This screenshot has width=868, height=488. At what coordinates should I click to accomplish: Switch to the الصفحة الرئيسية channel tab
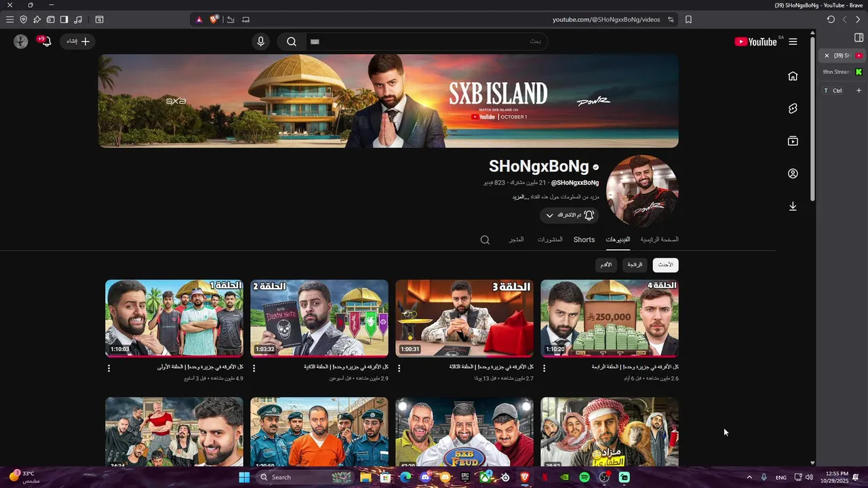coord(659,240)
